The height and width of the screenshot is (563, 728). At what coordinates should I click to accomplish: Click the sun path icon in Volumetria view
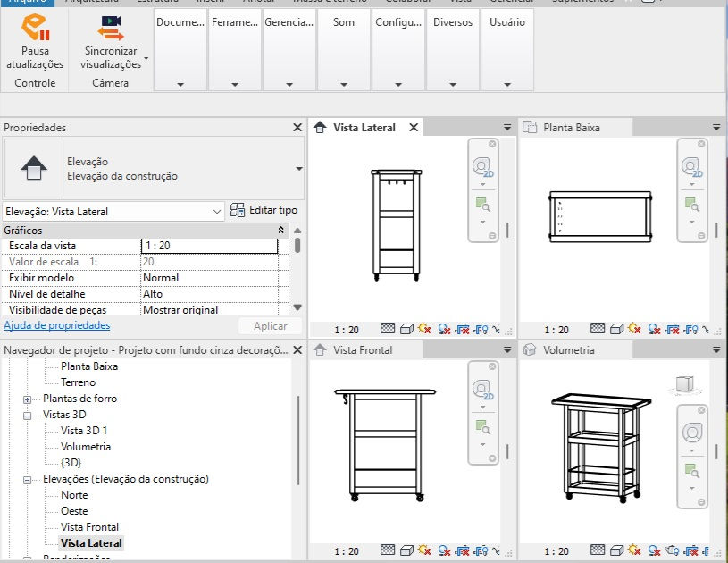(634, 550)
